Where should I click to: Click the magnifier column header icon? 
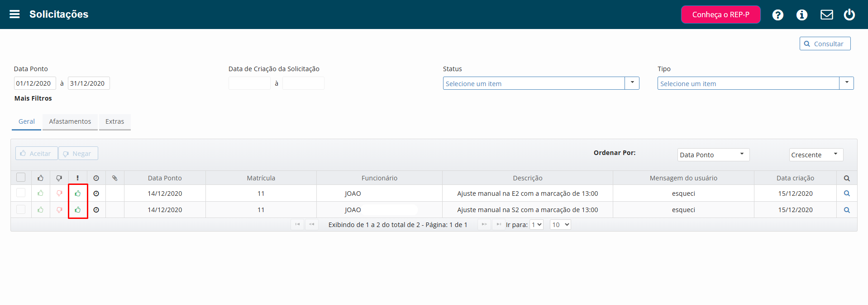(x=847, y=178)
